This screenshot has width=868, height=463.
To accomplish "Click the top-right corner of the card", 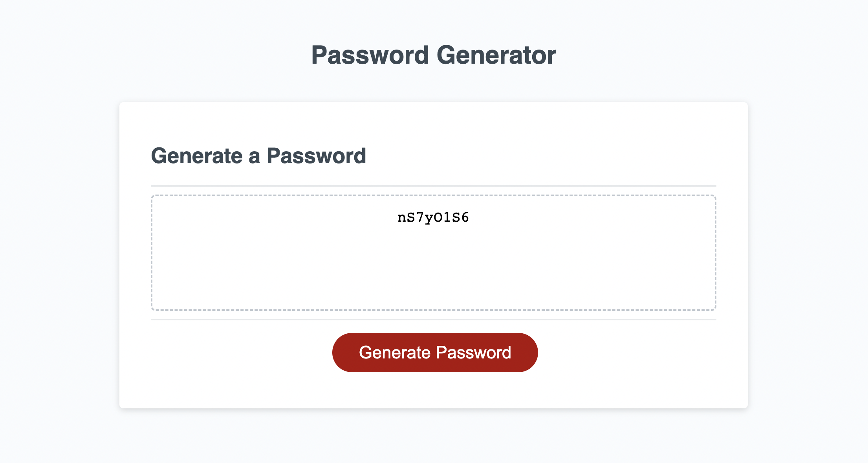I will (x=744, y=106).
